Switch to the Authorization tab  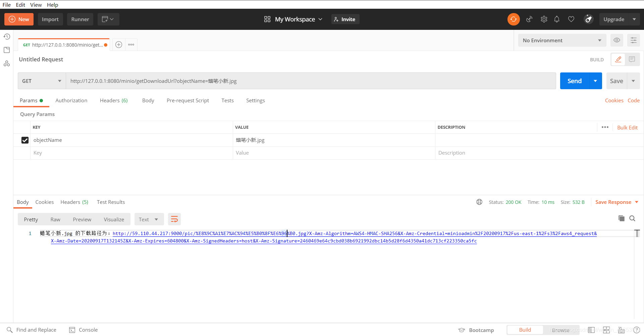71,101
